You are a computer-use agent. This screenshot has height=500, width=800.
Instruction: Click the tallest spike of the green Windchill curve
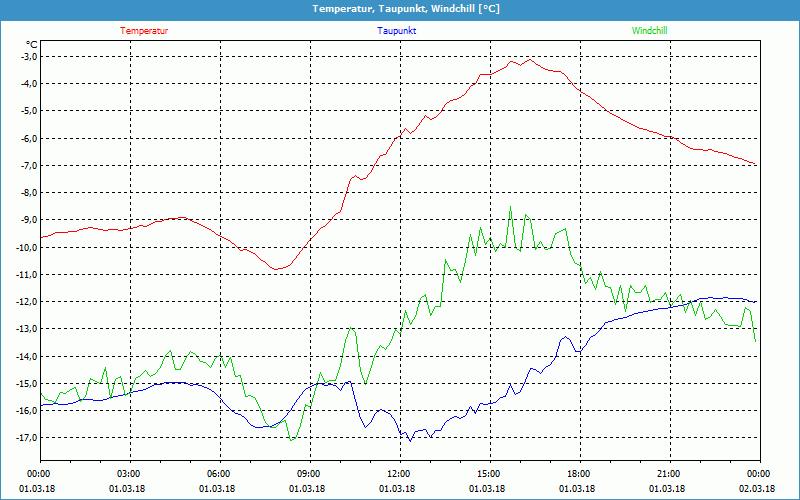point(510,207)
